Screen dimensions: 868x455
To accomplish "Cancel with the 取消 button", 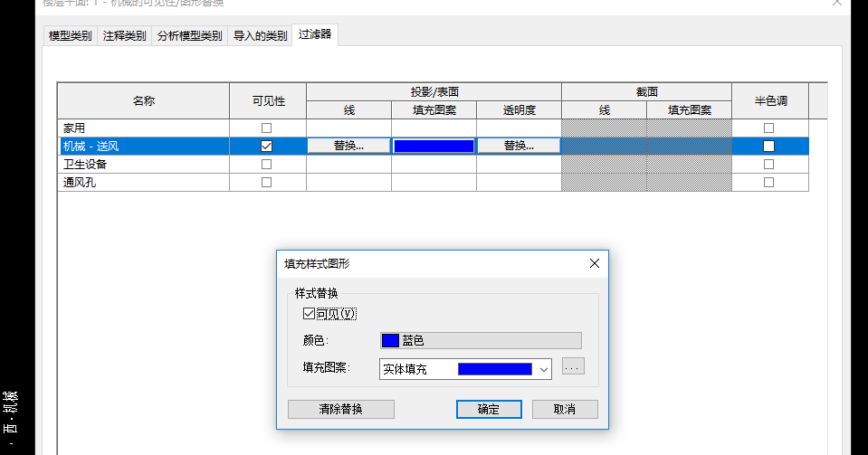I will point(565,409).
